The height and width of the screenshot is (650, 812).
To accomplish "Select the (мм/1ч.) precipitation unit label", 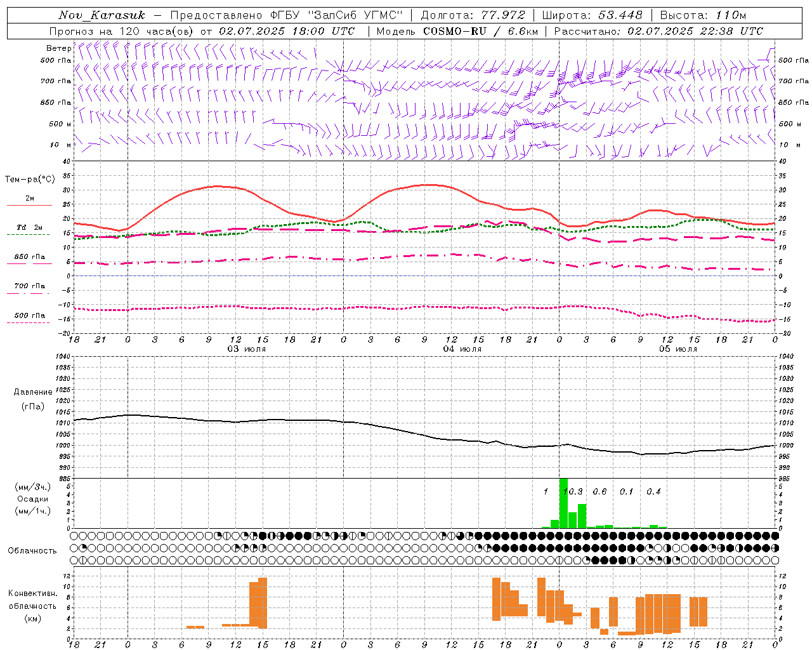I will 33,511.
